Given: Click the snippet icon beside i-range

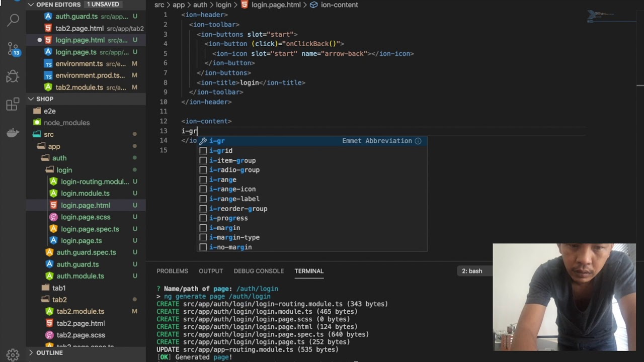Looking at the screenshot, I should click(x=203, y=179).
